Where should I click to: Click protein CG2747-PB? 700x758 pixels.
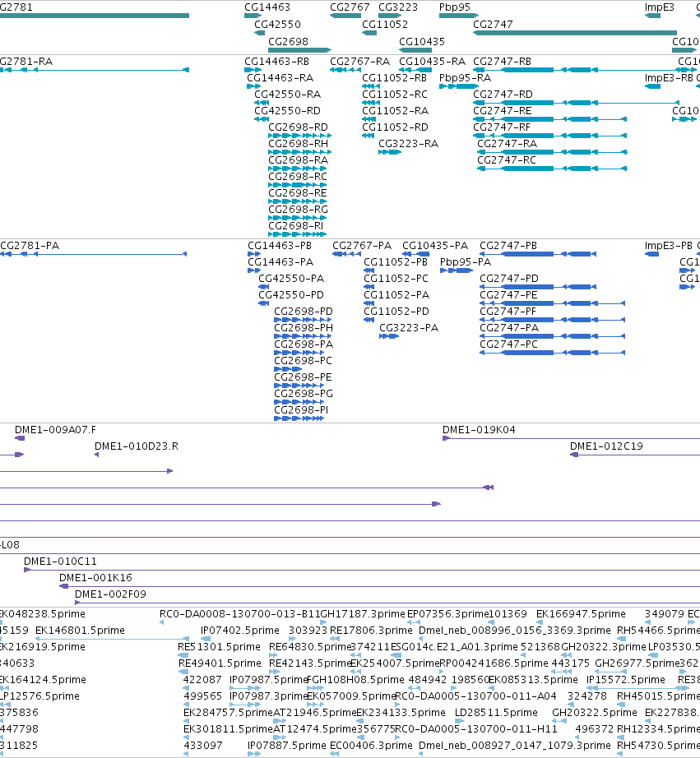click(508, 246)
